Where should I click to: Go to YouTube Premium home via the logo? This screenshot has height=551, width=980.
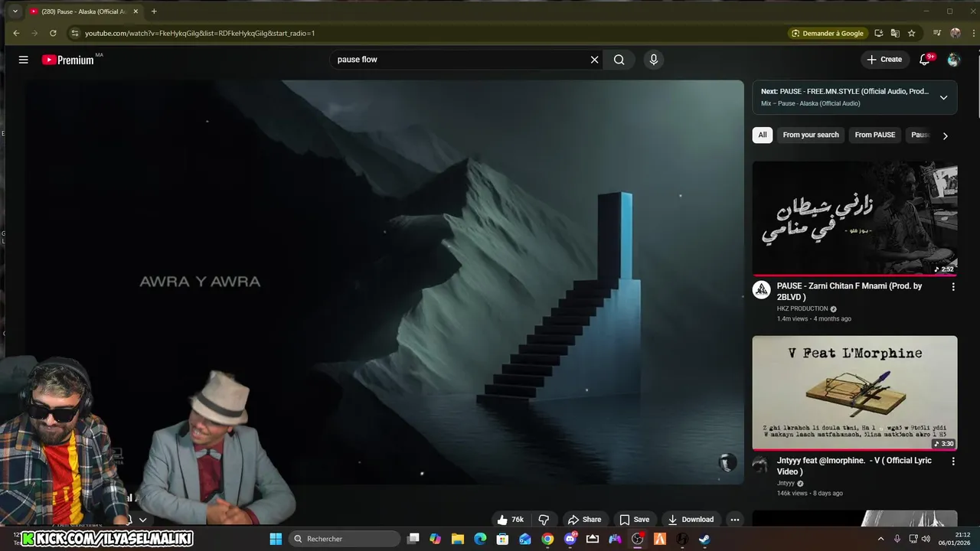click(68, 60)
